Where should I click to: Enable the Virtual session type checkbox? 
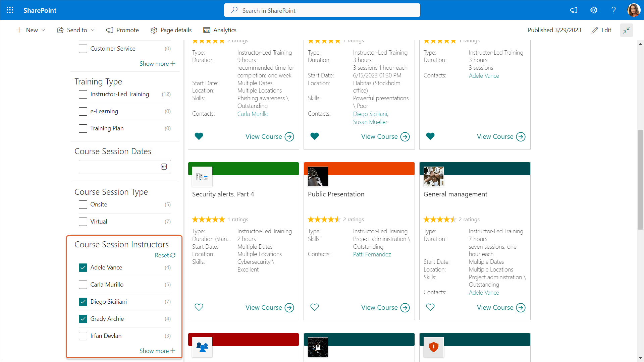pos(83,222)
